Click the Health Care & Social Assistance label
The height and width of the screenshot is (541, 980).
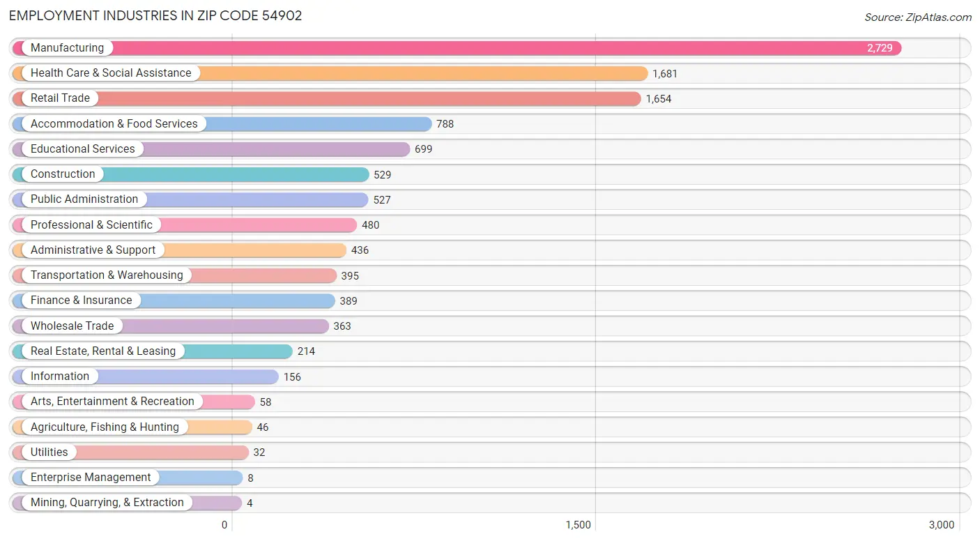coord(111,73)
